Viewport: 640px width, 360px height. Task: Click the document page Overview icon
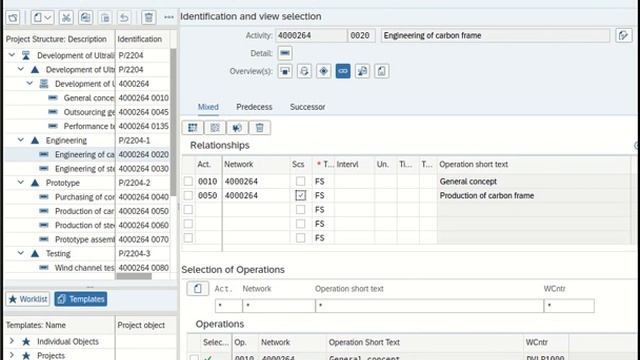click(381, 71)
